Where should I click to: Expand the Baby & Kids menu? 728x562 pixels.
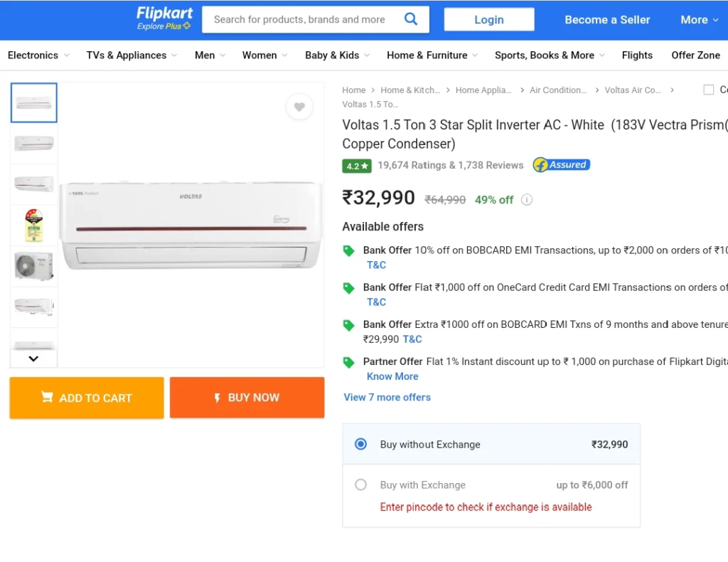tap(337, 55)
